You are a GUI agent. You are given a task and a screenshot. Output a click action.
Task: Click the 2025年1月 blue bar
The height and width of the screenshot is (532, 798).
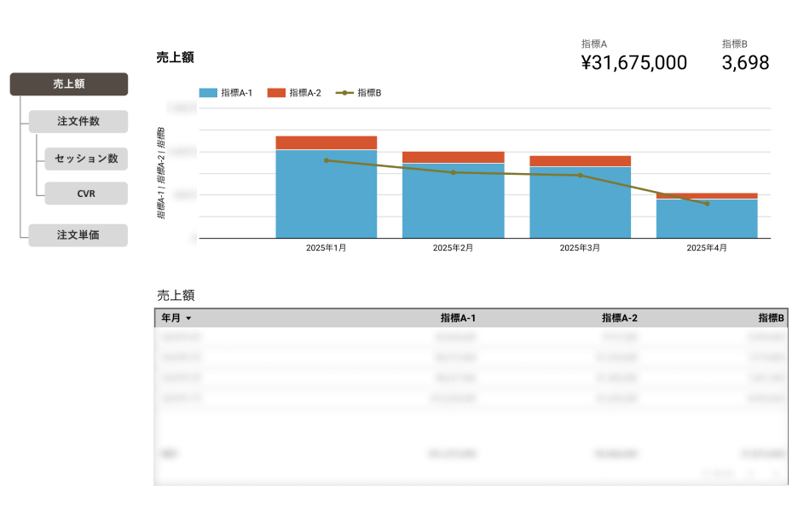click(327, 194)
